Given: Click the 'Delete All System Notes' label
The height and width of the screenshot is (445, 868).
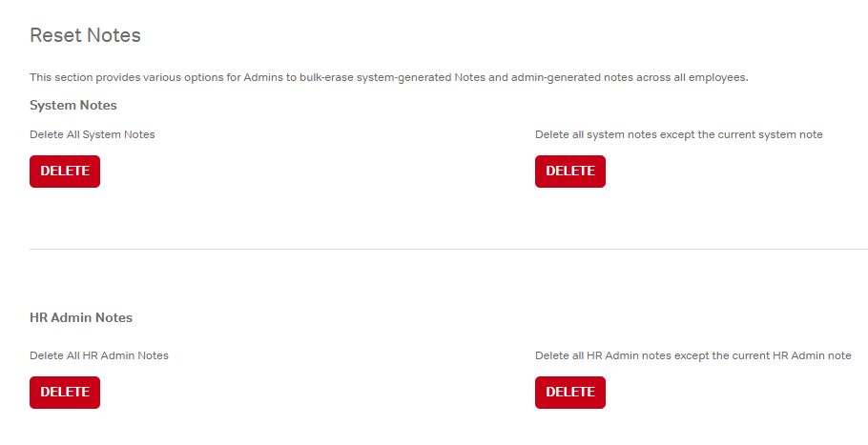Looking at the screenshot, I should 92,134.
